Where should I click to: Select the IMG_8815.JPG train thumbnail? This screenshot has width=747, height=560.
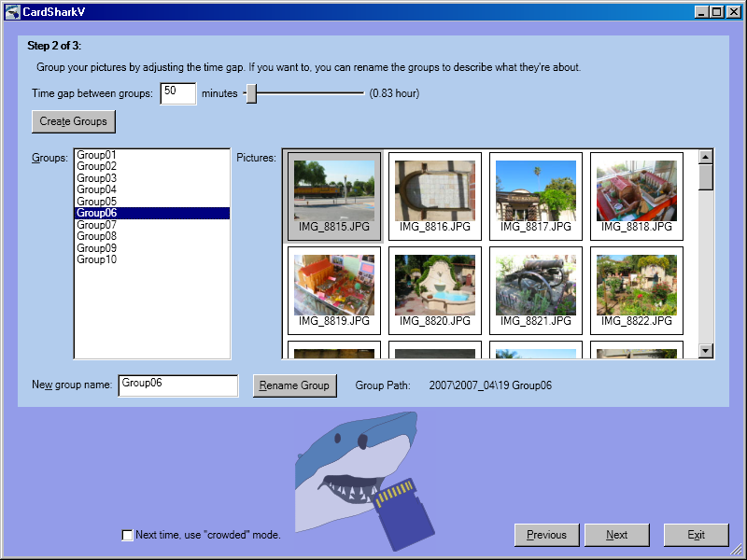334,196
